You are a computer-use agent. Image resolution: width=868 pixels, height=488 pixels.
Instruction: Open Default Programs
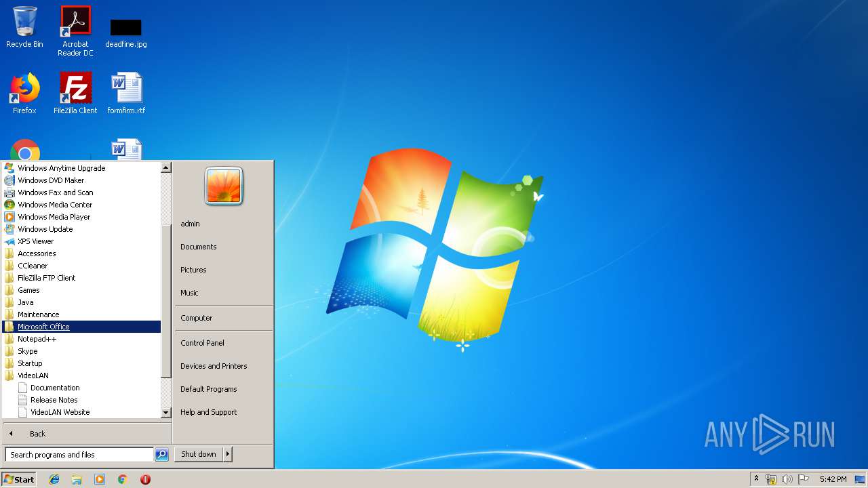point(209,389)
